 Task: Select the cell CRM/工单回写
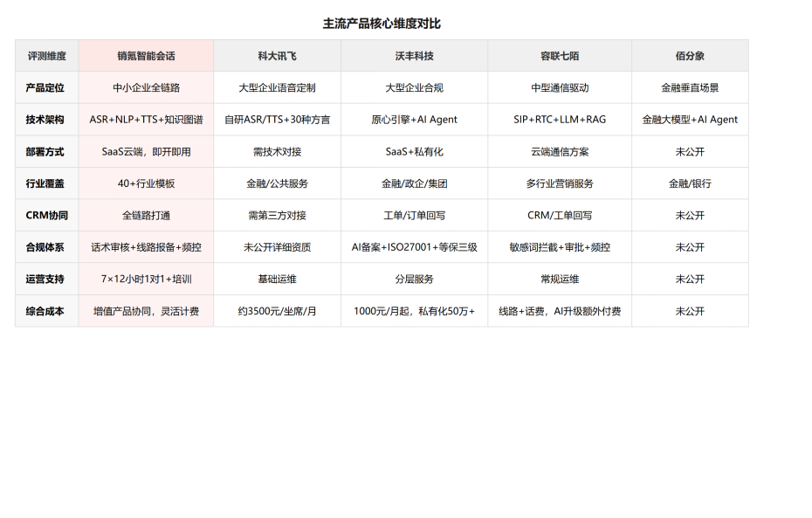(x=560, y=216)
